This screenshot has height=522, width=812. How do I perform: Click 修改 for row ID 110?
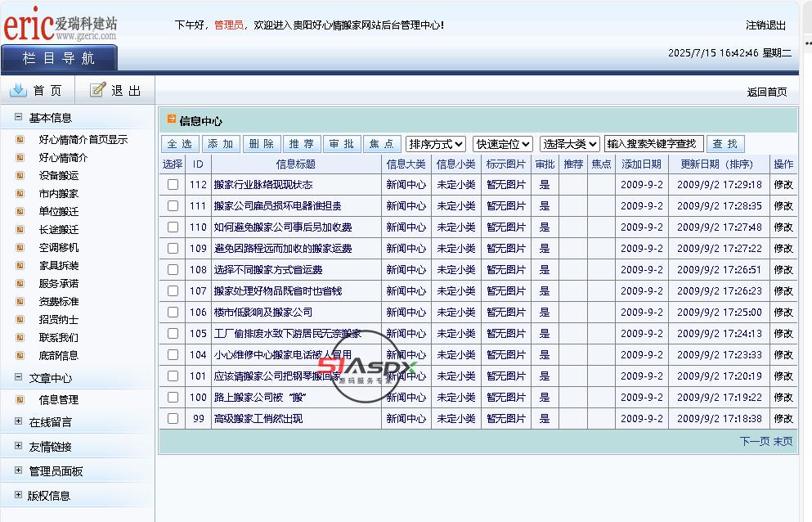[783, 227]
